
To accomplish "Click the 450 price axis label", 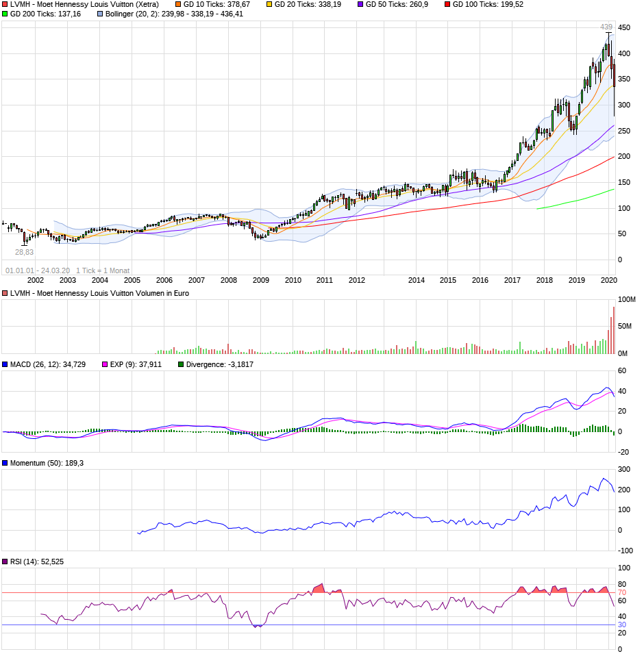I will (x=624, y=27).
